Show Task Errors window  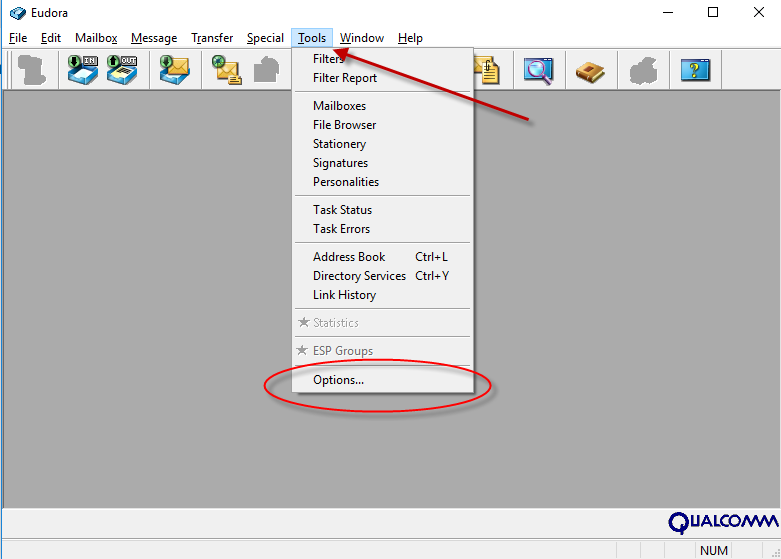[383, 229]
